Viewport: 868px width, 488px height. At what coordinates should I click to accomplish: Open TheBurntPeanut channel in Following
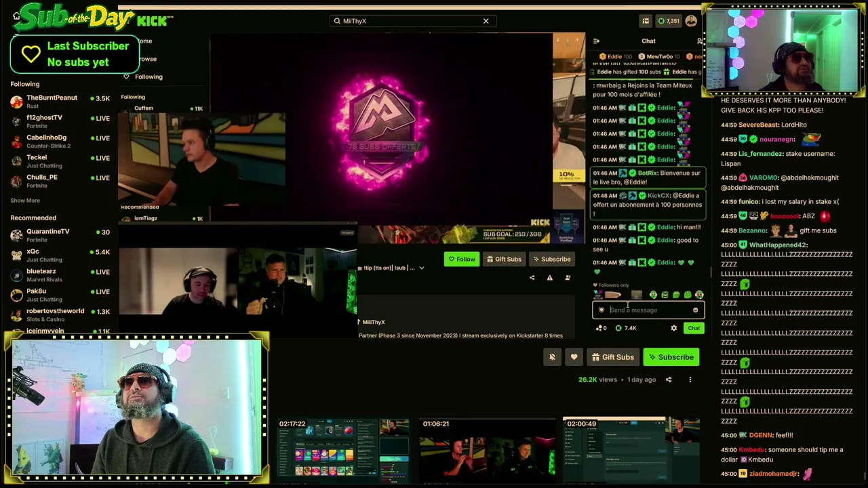(60, 102)
